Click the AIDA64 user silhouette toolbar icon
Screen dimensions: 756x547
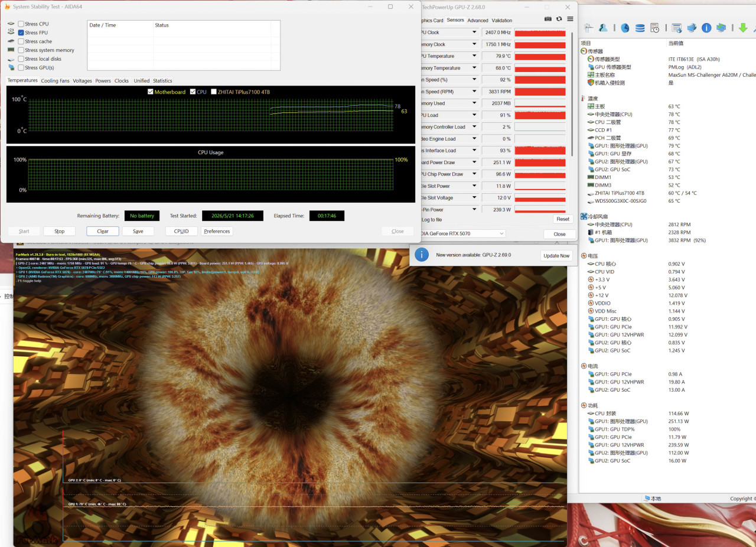[x=603, y=28]
